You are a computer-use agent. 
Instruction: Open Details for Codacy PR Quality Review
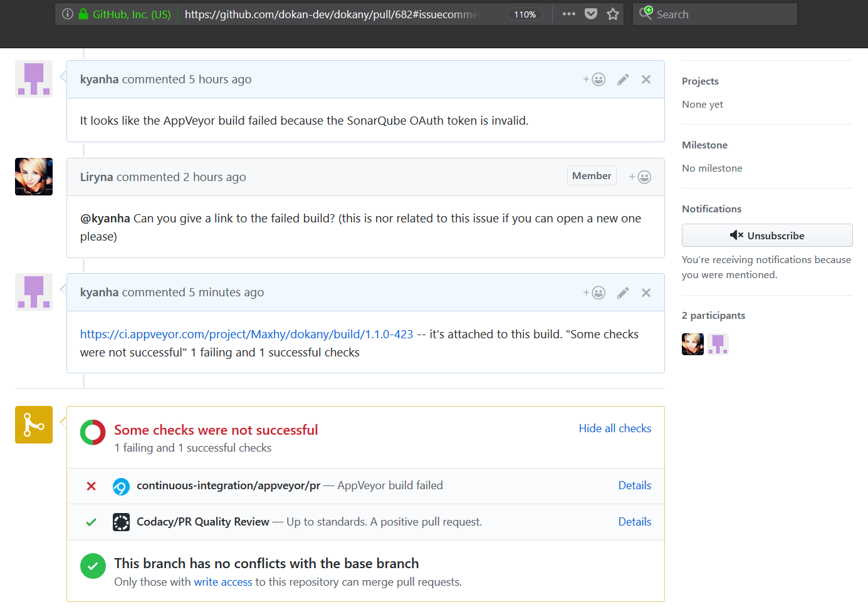pos(635,522)
